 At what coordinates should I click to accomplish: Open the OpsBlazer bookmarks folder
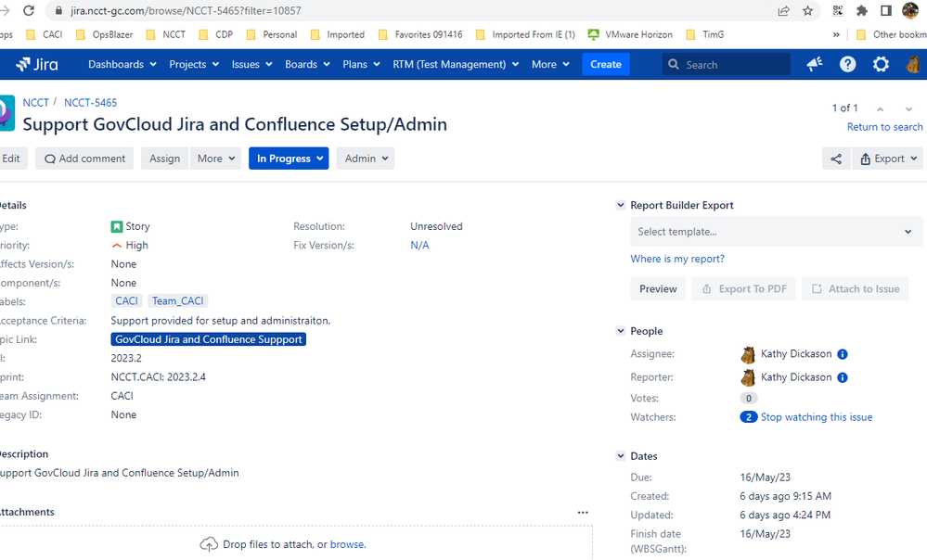click(x=105, y=34)
